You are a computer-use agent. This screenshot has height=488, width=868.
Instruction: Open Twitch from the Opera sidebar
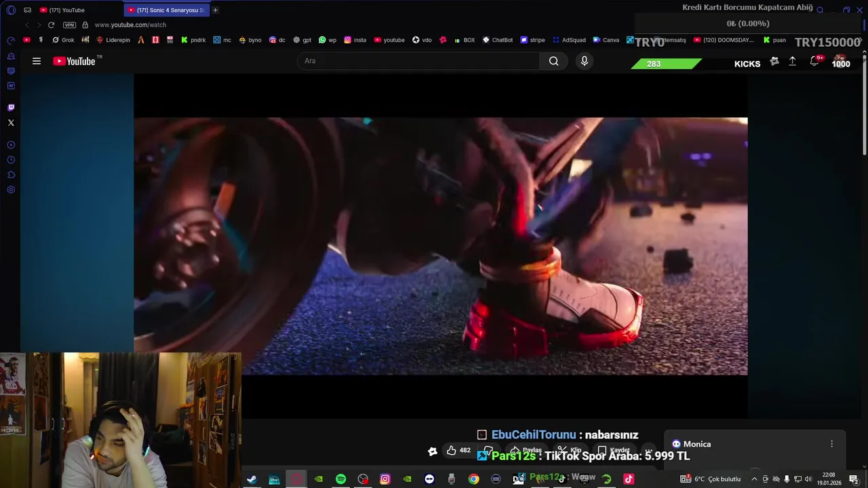(11, 107)
